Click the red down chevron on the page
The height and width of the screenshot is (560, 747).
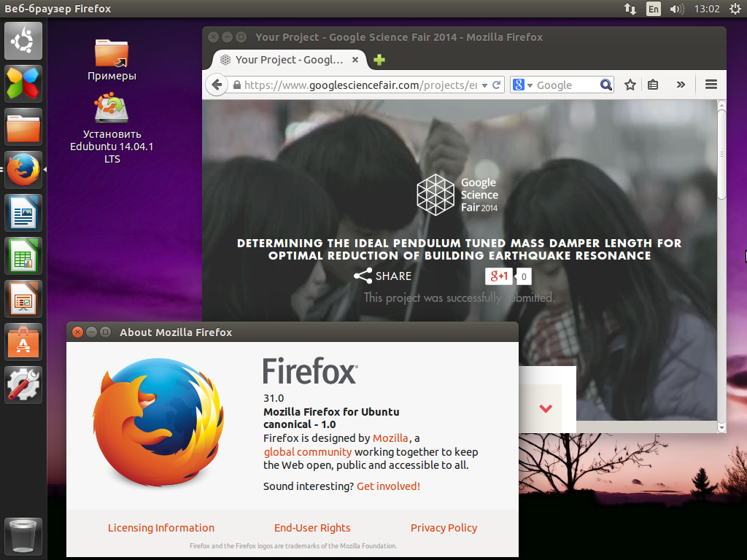546,408
